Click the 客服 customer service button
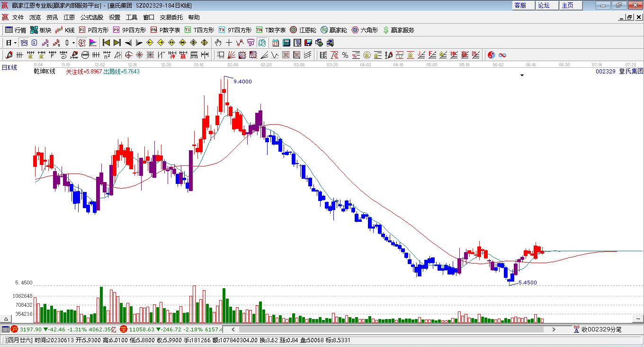Image resolution: width=644 pixels, height=347 pixels. [523, 5]
